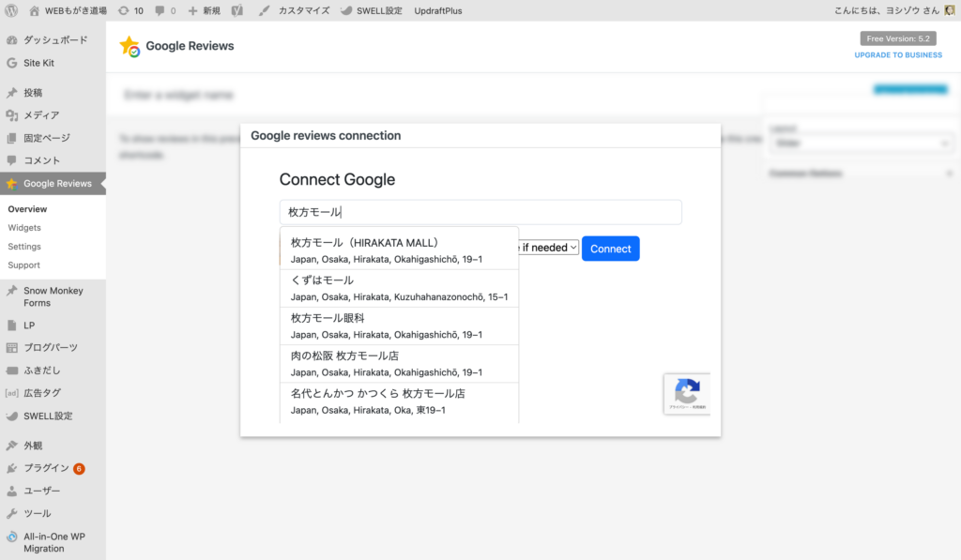Click the document icon next to LP
The width and height of the screenshot is (961, 560).
[11, 325]
